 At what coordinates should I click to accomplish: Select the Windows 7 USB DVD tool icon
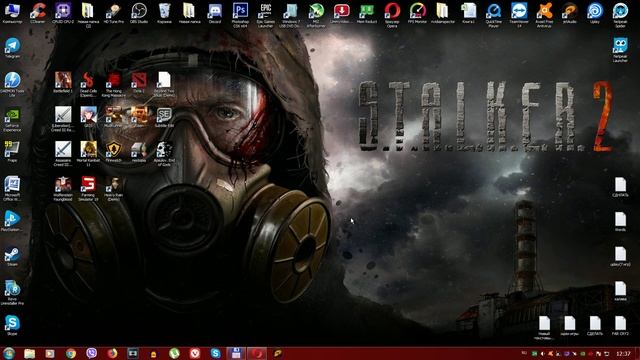291,15
